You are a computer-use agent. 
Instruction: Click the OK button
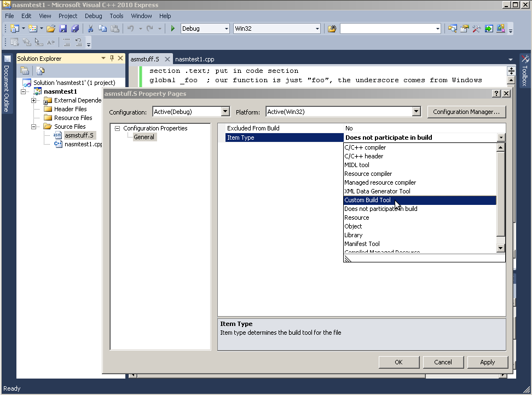pyautogui.click(x=398, y=362)
